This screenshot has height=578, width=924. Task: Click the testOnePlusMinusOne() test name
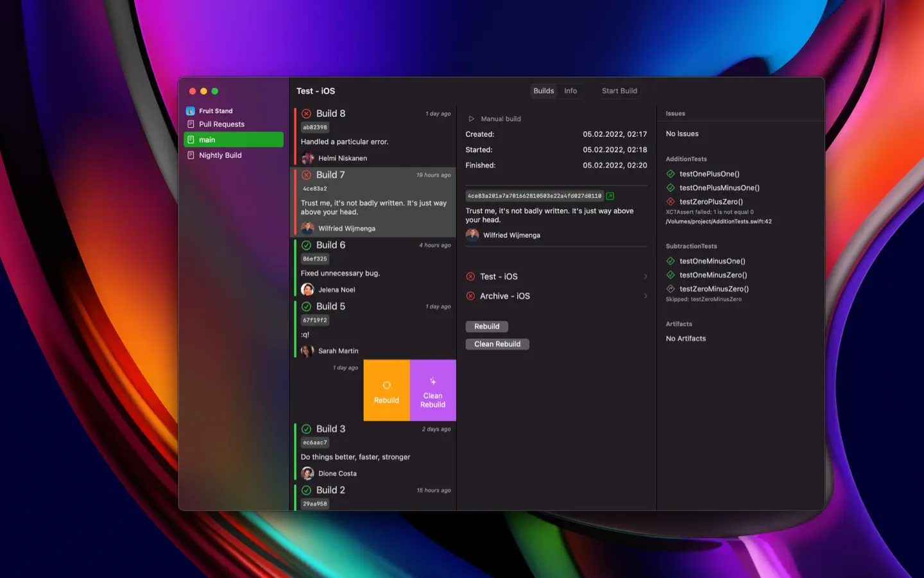(x=719, y=188)
